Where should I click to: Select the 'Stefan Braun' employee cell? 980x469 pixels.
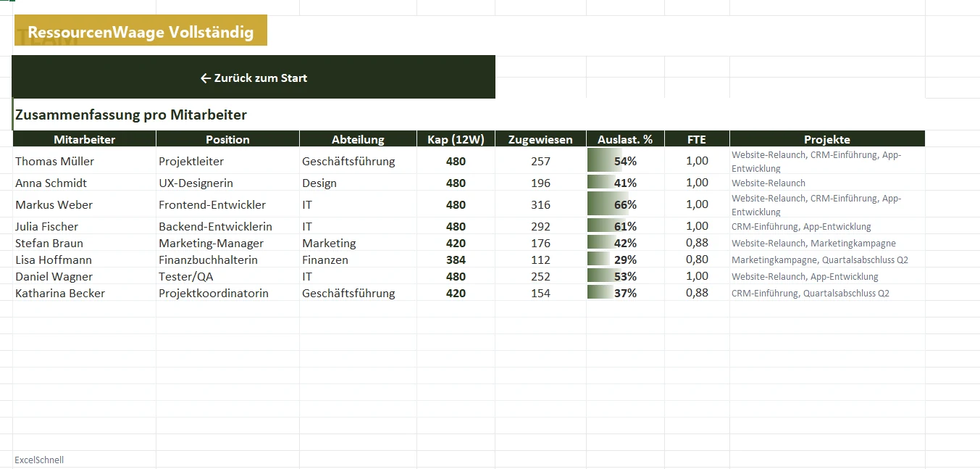85,243
